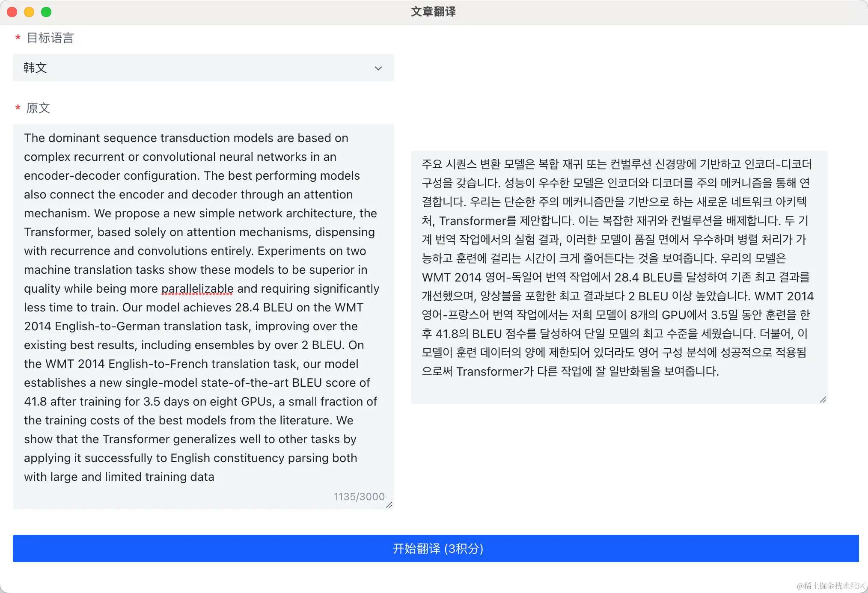The height and width of the screenshot is (593, 868).
Task: Click the 原文 field label
Action: pyautogui.click(x=38, y=108)
